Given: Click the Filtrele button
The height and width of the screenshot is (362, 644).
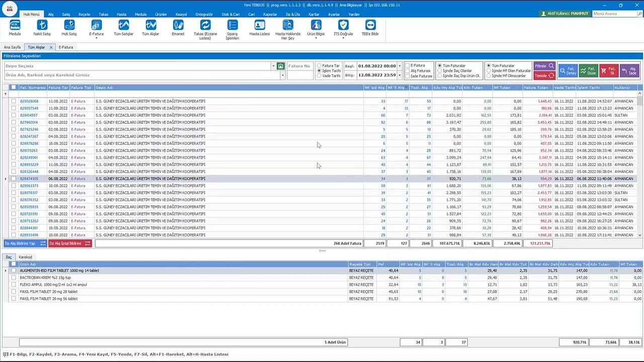Looking at the screenshot, I should pos(544,66).
